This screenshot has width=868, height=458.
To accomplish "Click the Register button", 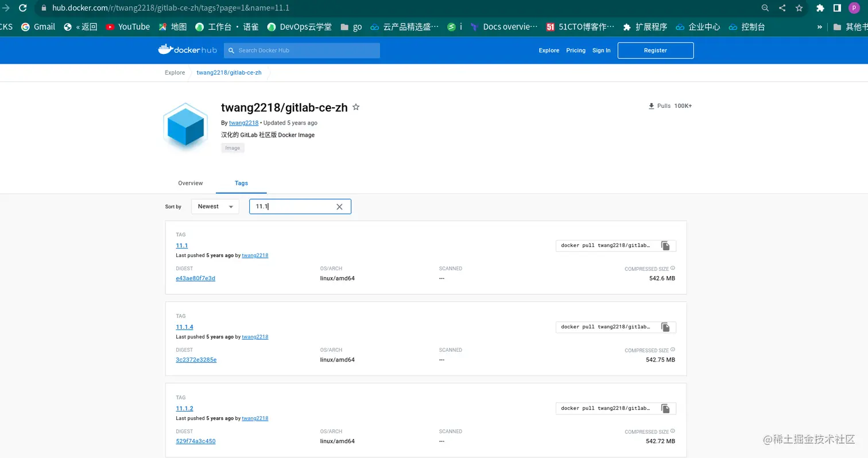I will coord(656,51).
